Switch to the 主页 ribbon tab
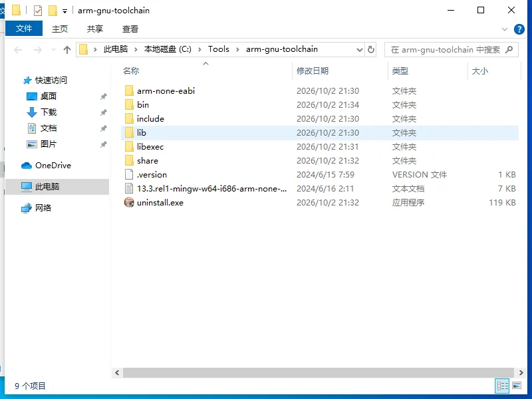The image size is (532, 399). point(60,29)
